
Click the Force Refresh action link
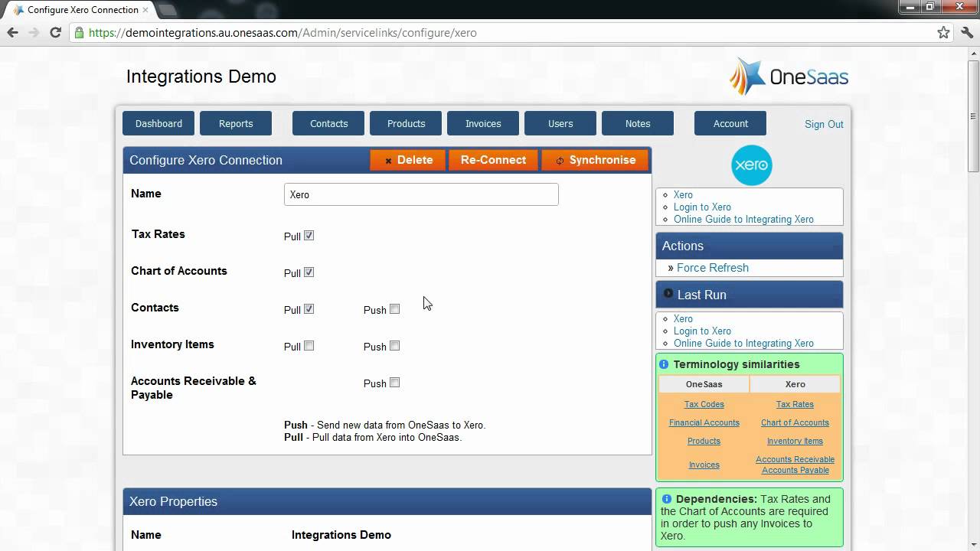point(713,268)
